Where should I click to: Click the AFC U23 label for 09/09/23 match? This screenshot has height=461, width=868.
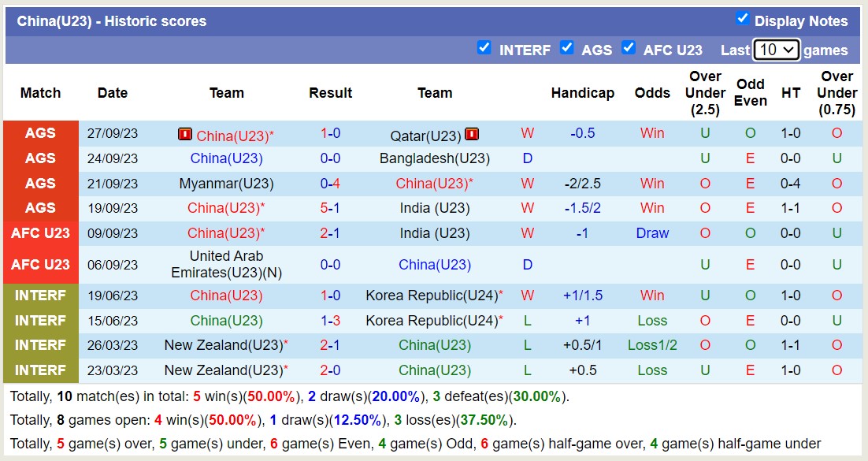41,233
